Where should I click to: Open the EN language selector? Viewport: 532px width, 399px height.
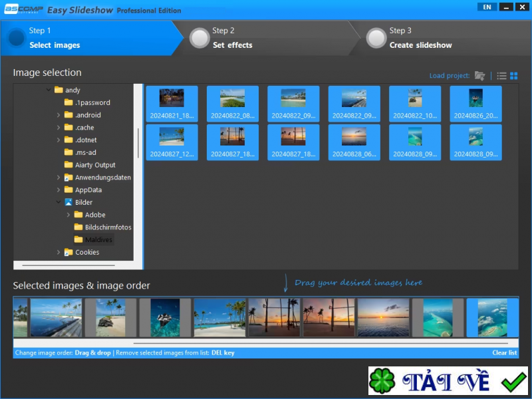tap(487, 7)
